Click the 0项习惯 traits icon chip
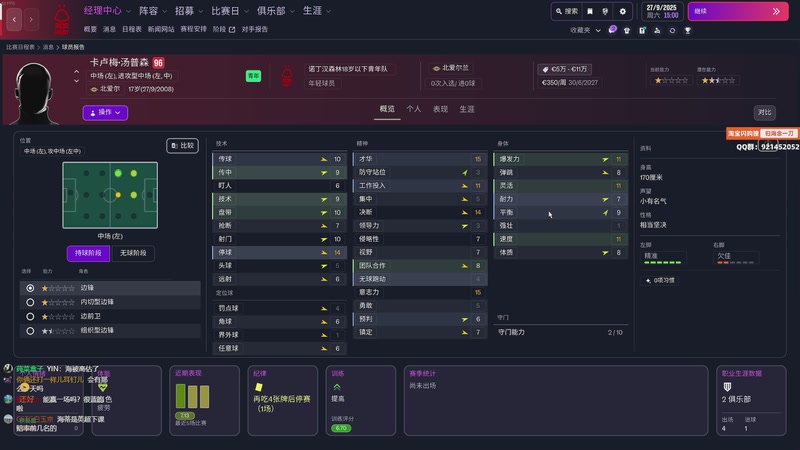Image resolution: width=800 pixels, height=450 pixels. 660,280
